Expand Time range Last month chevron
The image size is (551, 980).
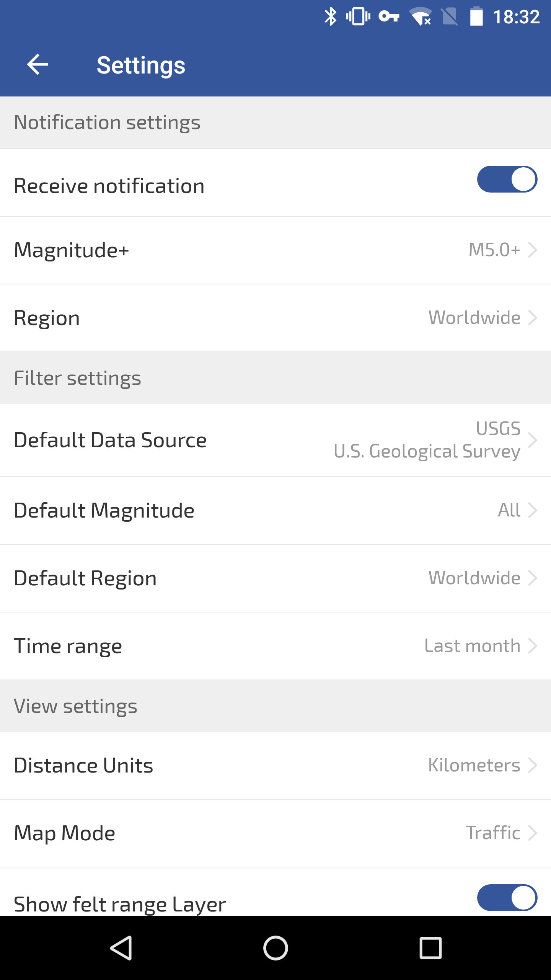tap(533, 646)
